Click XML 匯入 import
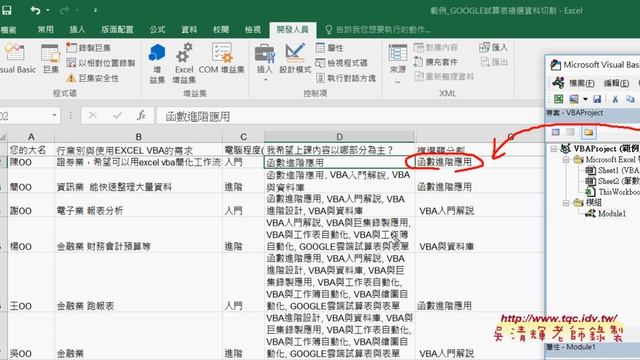 click(x=493, y=47)
